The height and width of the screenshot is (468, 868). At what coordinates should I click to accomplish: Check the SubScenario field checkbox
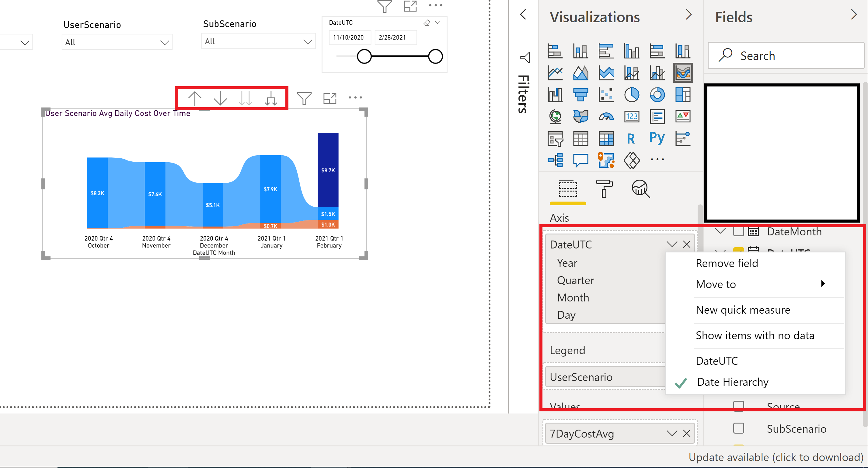738,428
